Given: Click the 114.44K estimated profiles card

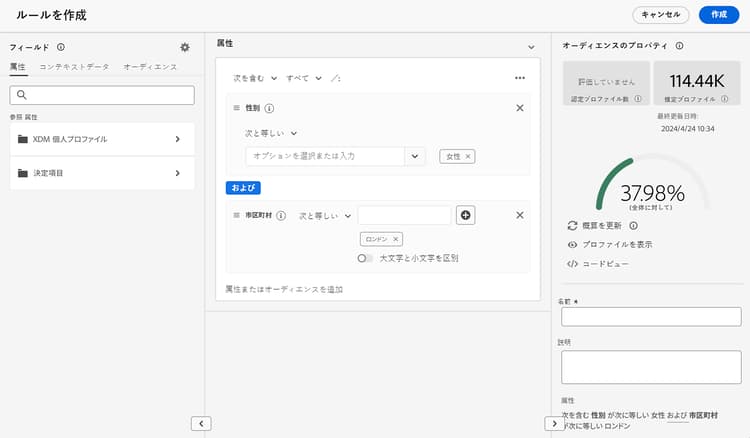Looking at the screenshot, I should pyautogui.click(x=697, y=83).
